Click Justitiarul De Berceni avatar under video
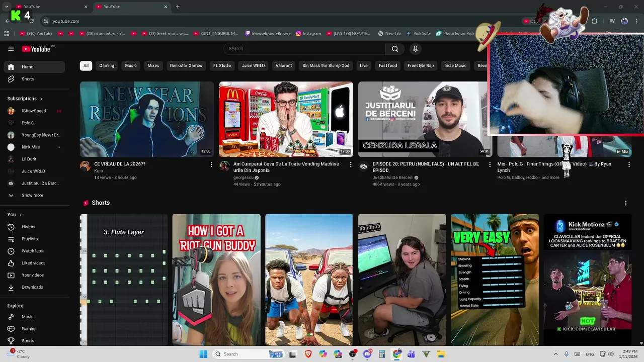The image size is (644, 362). coord(363,166)
